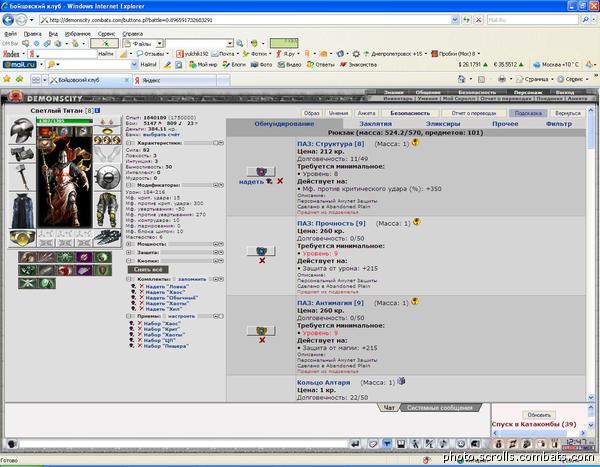Switch to the Яндекс browser tab
The width and height of the screenshot is (600, 467).
coord(174,80)
